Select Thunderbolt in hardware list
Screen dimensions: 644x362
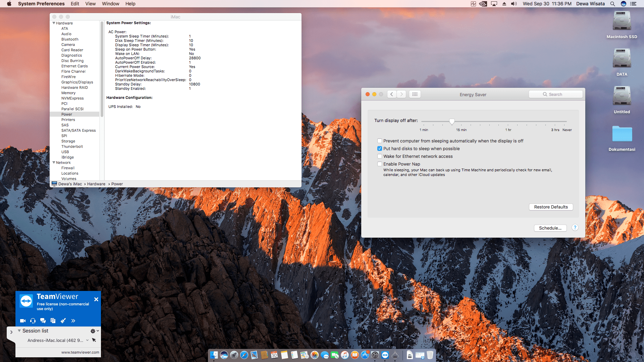click(x=72, y=146)
